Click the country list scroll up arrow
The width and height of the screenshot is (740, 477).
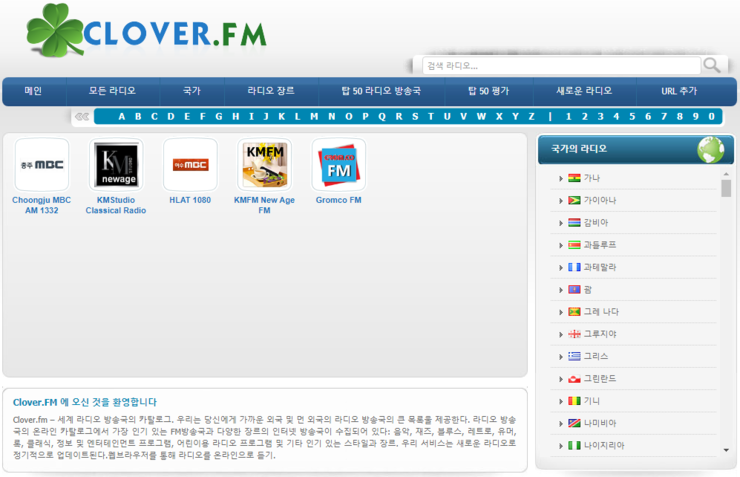(726, 175)
